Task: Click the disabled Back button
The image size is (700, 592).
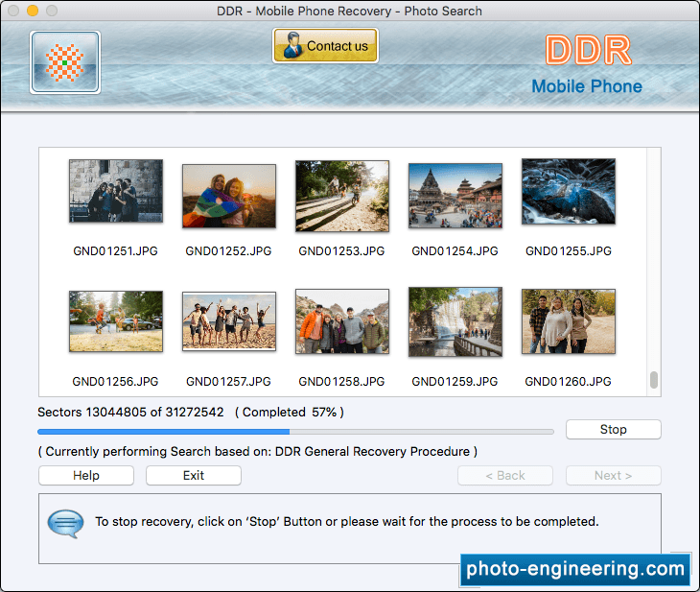Action: (x=505, y=475)
